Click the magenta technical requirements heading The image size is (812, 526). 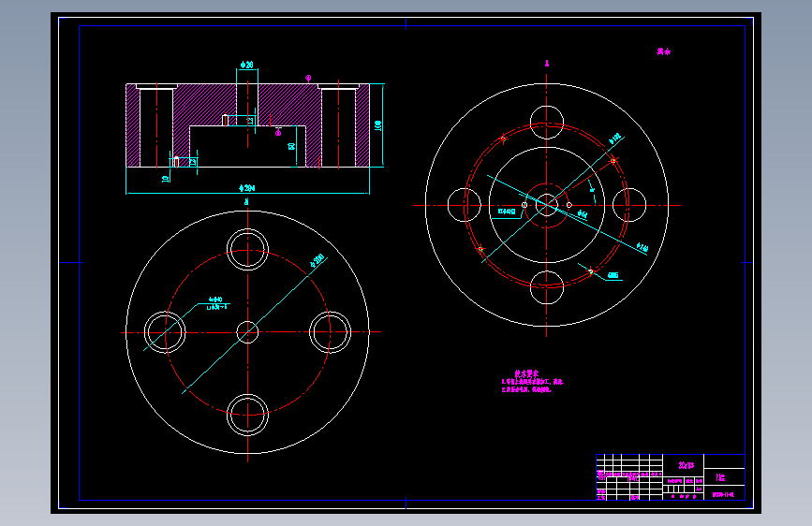coord(526,373)
